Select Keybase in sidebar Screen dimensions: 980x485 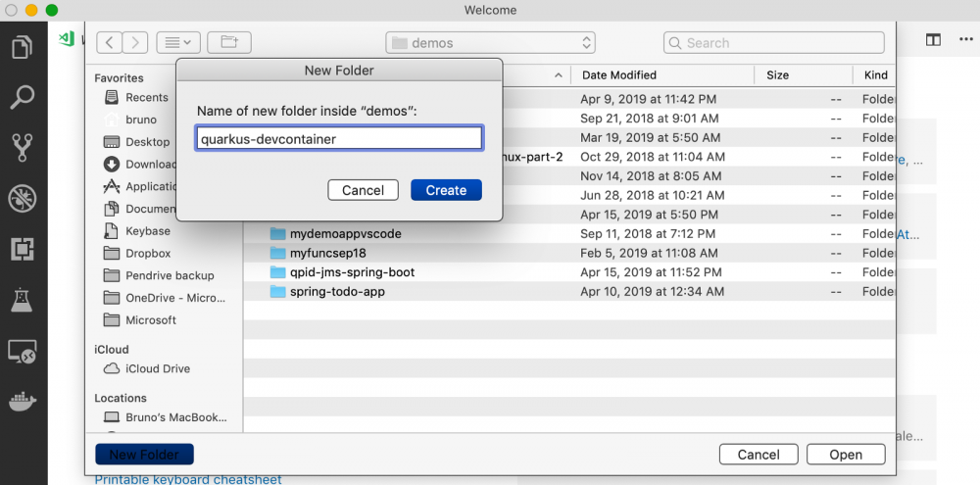tap(137, 231)
